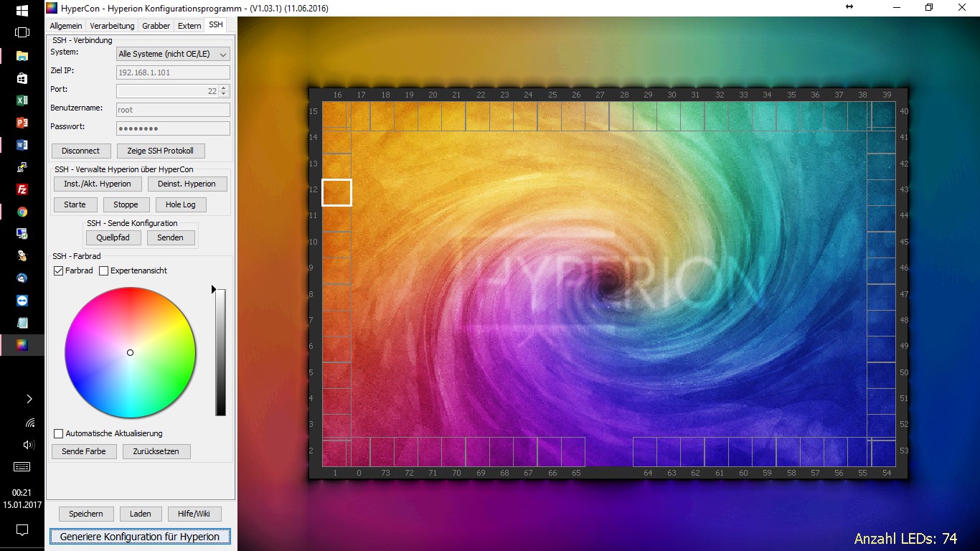980x551 pixels.
Task: Select LED region 64 on bottom edge
Action: [x=645, y=452]
